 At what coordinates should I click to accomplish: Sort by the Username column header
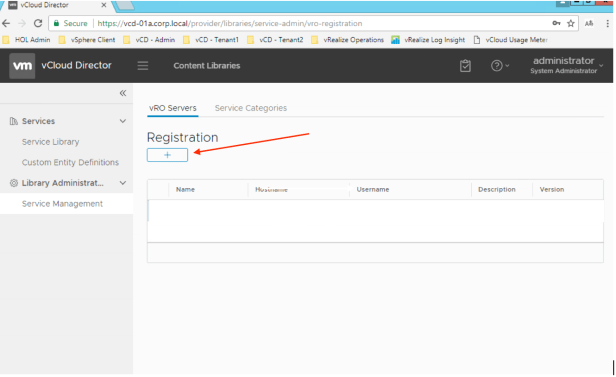pyautogui.click(x=373, y=189)
